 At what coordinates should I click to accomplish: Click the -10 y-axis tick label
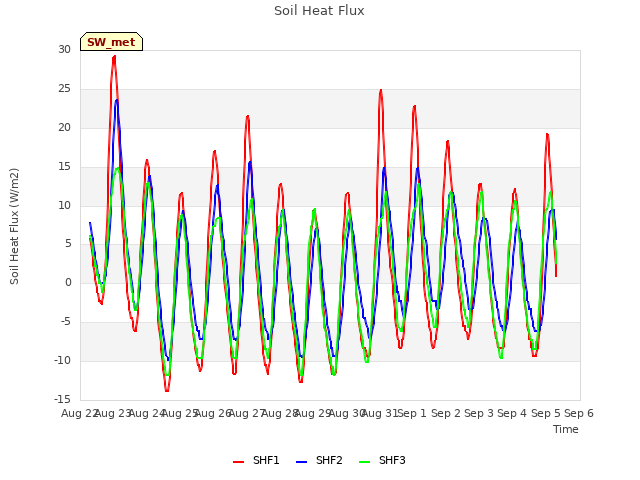point(63,360)
